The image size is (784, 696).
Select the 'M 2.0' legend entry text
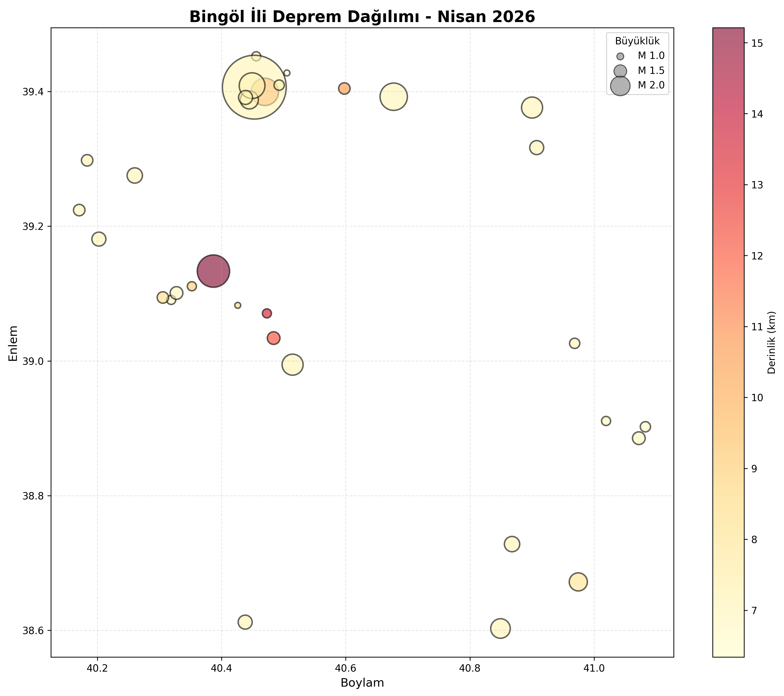651,85
